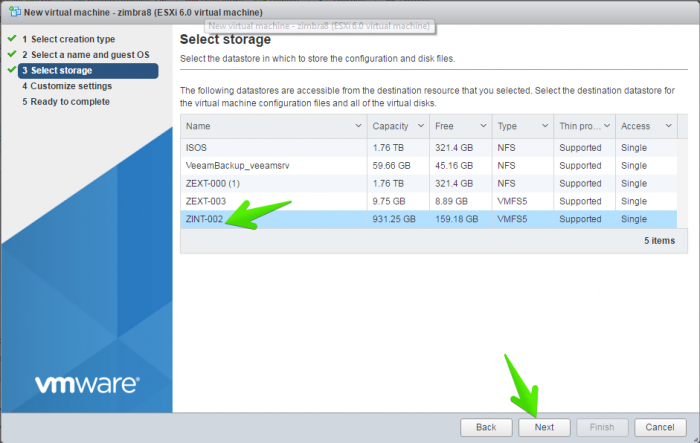Image resolution: width=700 pixels, height=443 pixels.
Task: Select the ZEXT-000 (1) datastore
Action: (x=429, y=184)
